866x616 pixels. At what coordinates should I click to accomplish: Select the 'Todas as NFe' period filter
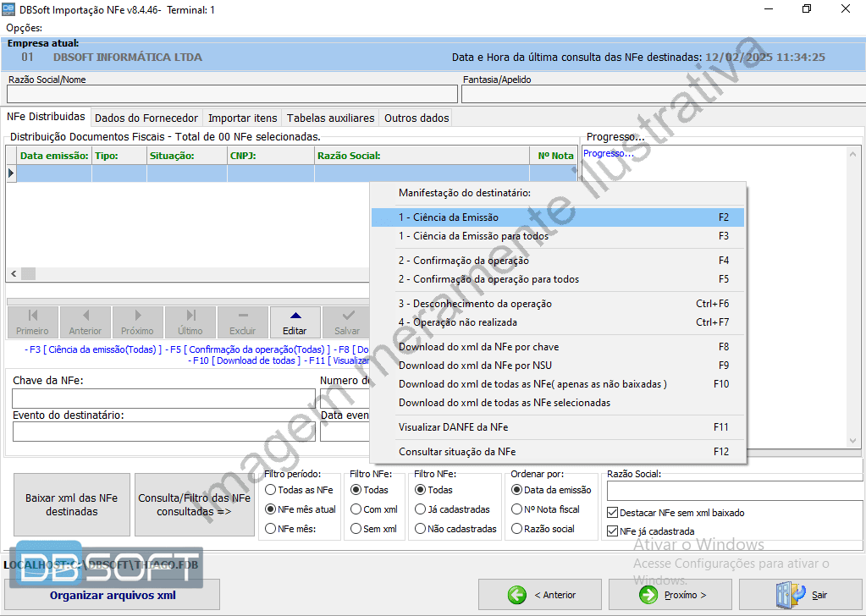coord(271,490)
